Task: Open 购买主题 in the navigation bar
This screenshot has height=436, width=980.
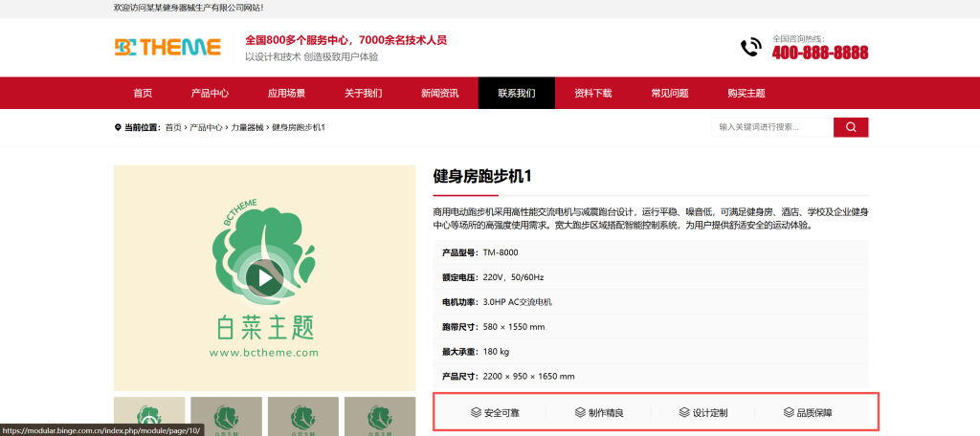Action: tap(746, 93)
